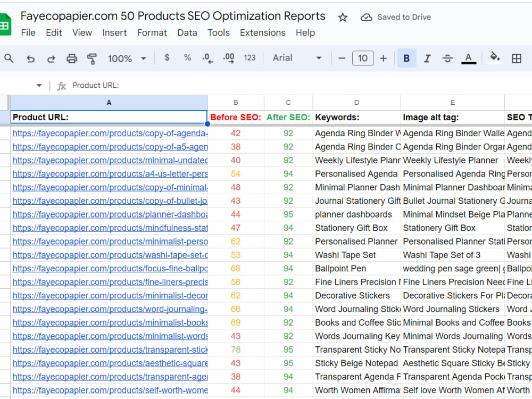Open the self-worth-women product link

click(110, 390)
